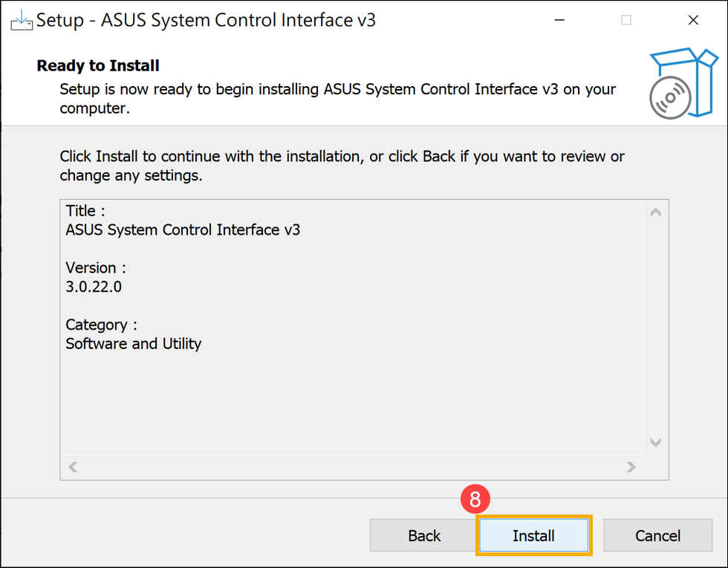The height and width of the screenshot is (568, 728).
Task: Click the red step 8 badge
Action: pos(475,500)
